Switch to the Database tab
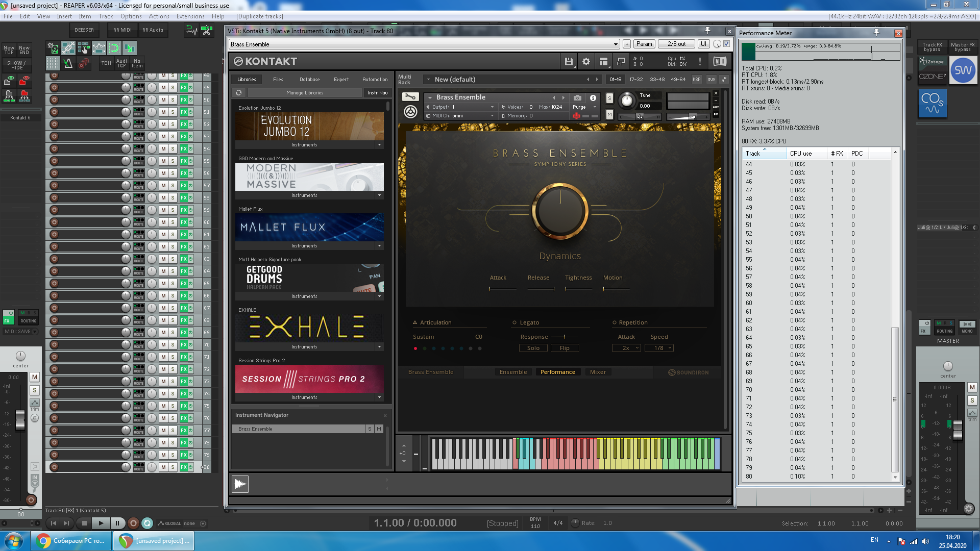This screenshot has width=980, height=551. coord(309,80)
